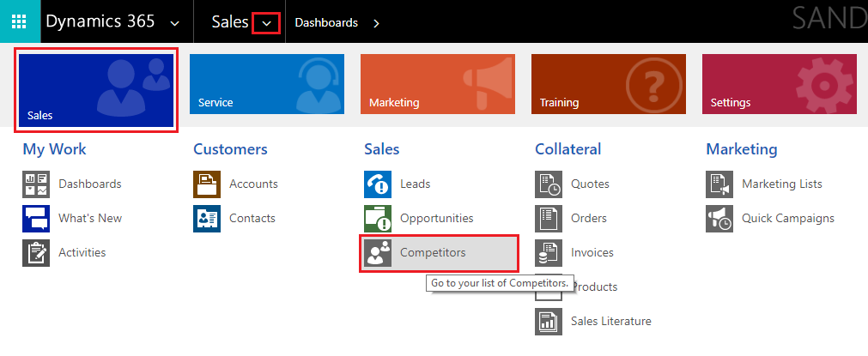This screenshot has width=868, height=356.
Task: Open the Quick Campaigns link
Action: click(x=788, y=219)
